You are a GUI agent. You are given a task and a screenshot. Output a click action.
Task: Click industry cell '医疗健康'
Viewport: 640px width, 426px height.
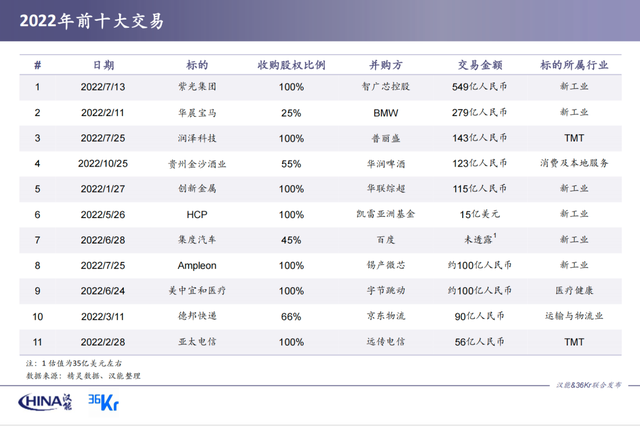[x=574, y=291]
